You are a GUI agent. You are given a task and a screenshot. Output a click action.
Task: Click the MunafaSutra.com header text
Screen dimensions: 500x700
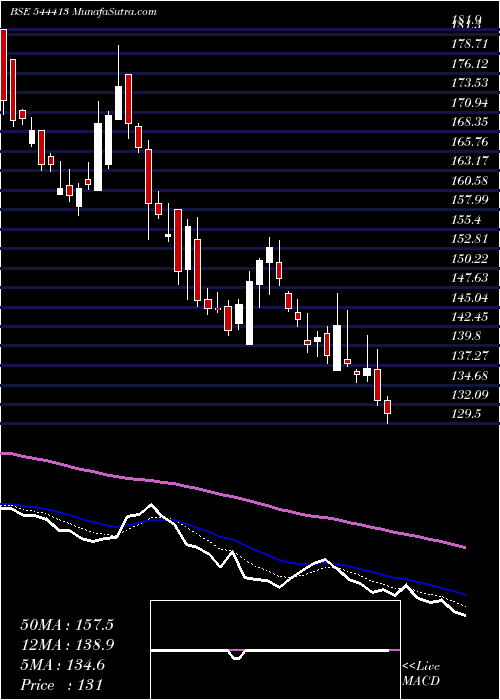click(x=114, y=12)
